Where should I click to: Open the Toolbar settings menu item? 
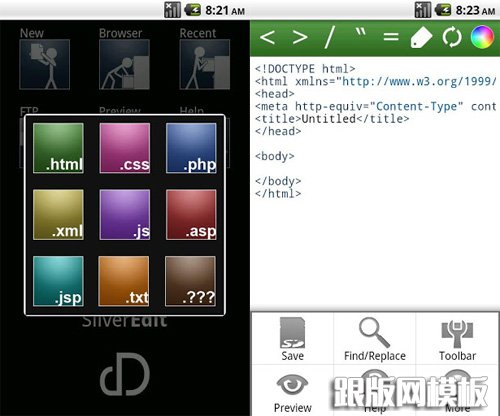click(x=457, y=339)
